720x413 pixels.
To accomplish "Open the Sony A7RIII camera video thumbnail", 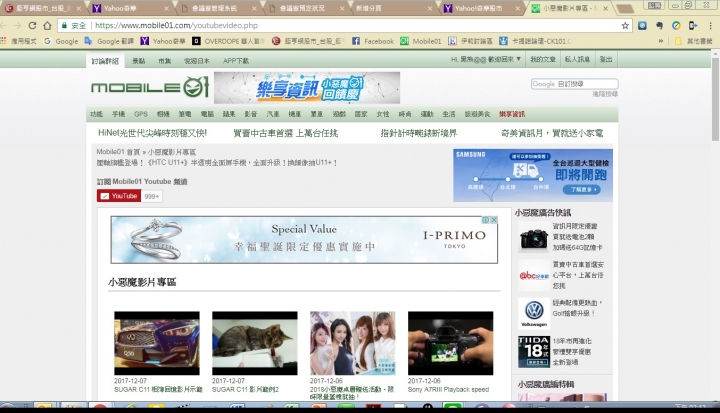I will [450, 343].
